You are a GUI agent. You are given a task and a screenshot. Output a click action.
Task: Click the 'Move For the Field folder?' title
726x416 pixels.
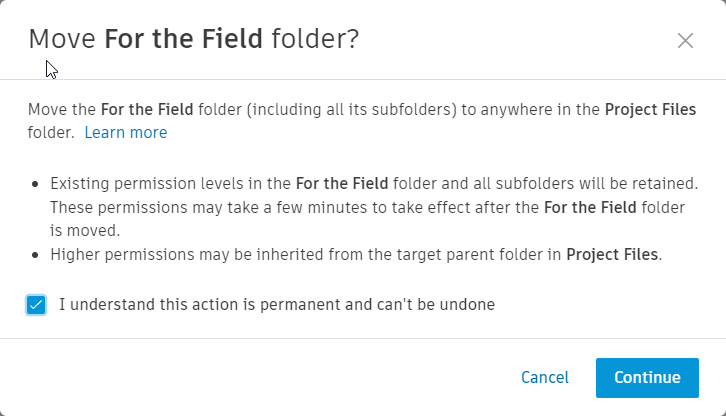[x=194, y=38]
